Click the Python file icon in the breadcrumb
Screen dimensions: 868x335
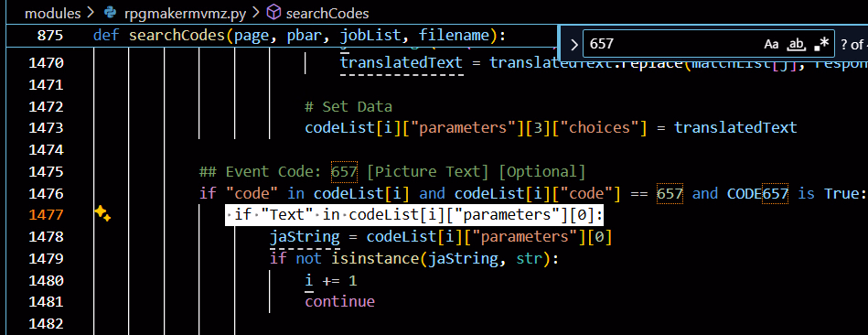111,13
